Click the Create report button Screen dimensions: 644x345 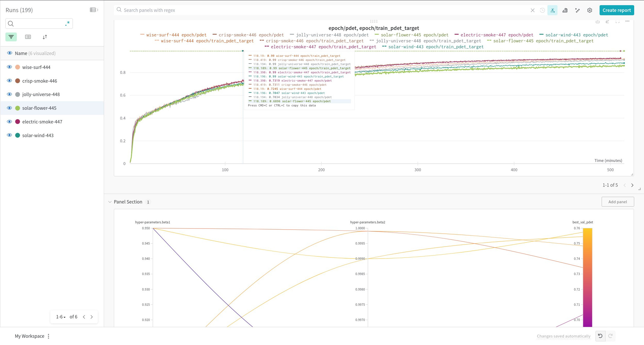[617, 10]
